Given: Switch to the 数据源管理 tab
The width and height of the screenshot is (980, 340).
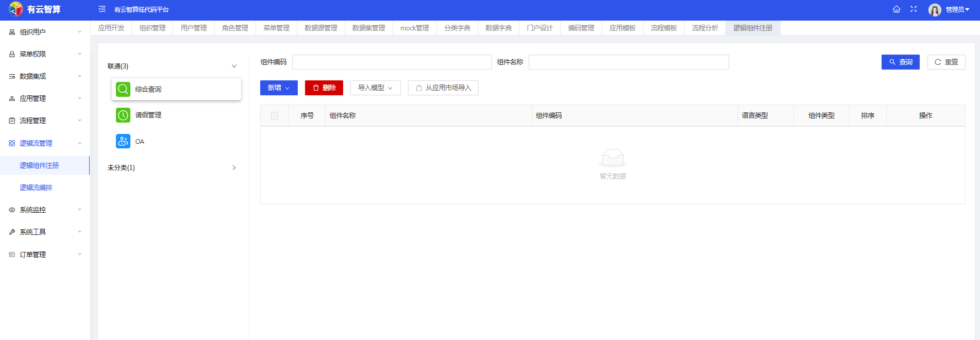Looking at the screenshot, I should [320, 28].
